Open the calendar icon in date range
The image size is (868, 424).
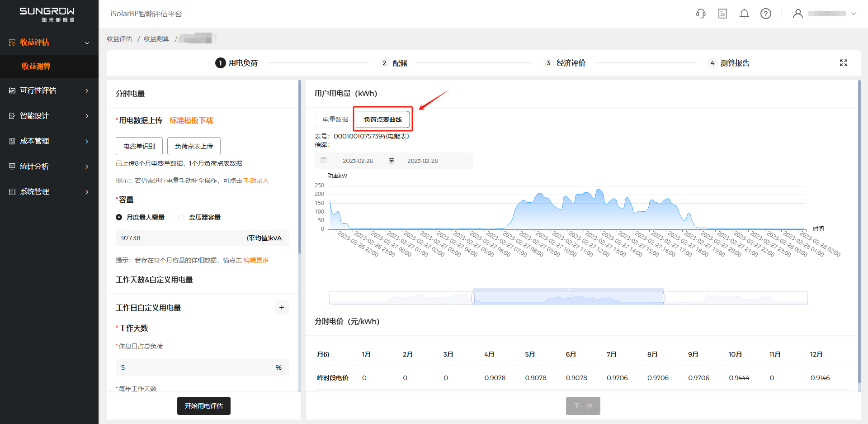coord(324,160)
